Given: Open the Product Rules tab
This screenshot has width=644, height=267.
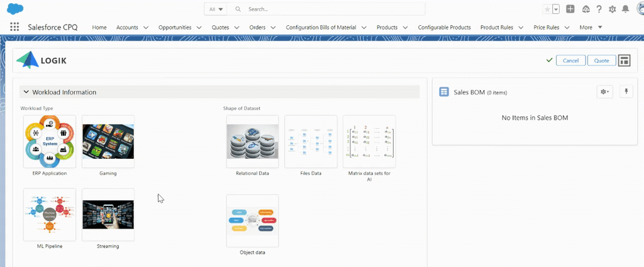Looking at the screenshot, I should pos(497,28).
